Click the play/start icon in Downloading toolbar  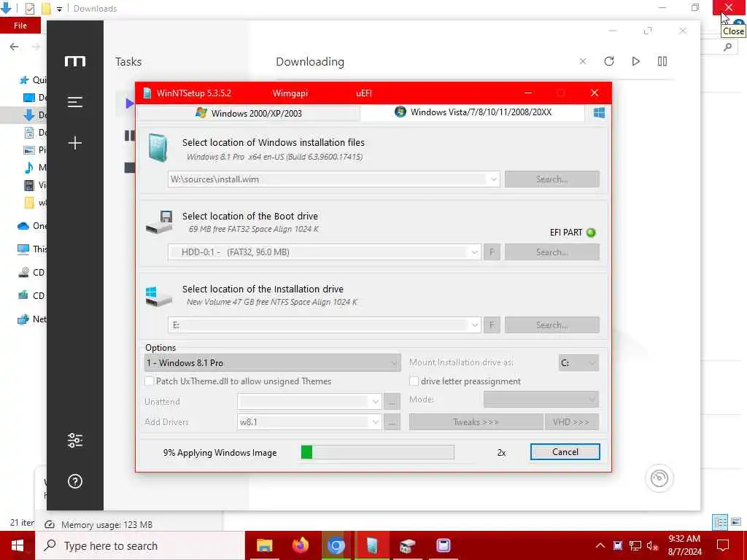pos(635,61)
